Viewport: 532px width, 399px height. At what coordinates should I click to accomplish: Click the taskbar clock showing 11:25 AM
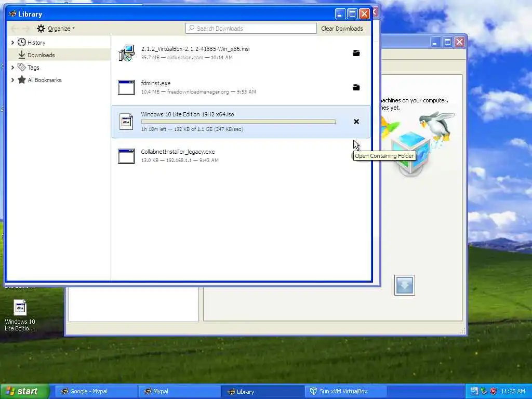[x=513, y=391]
